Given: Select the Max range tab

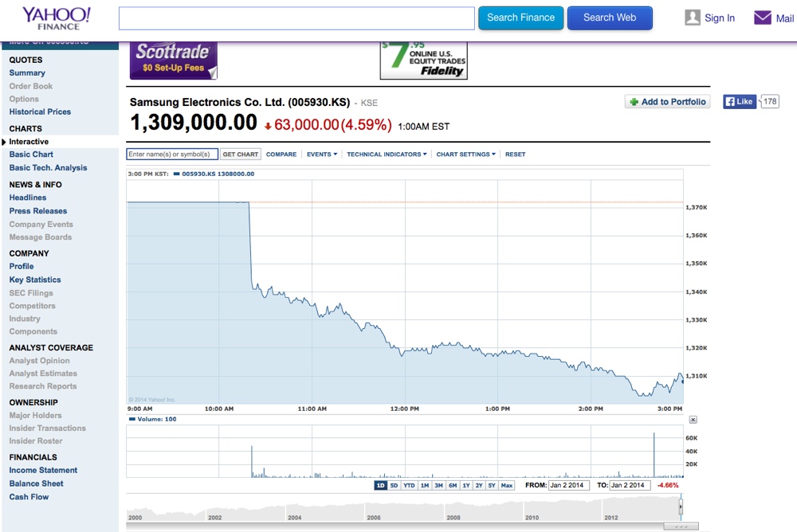Looking at the screenshot, I should (507, 485).
